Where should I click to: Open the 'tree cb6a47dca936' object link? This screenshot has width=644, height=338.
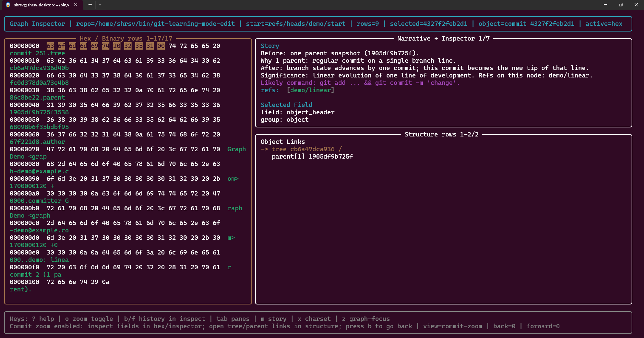pos(301,149)
